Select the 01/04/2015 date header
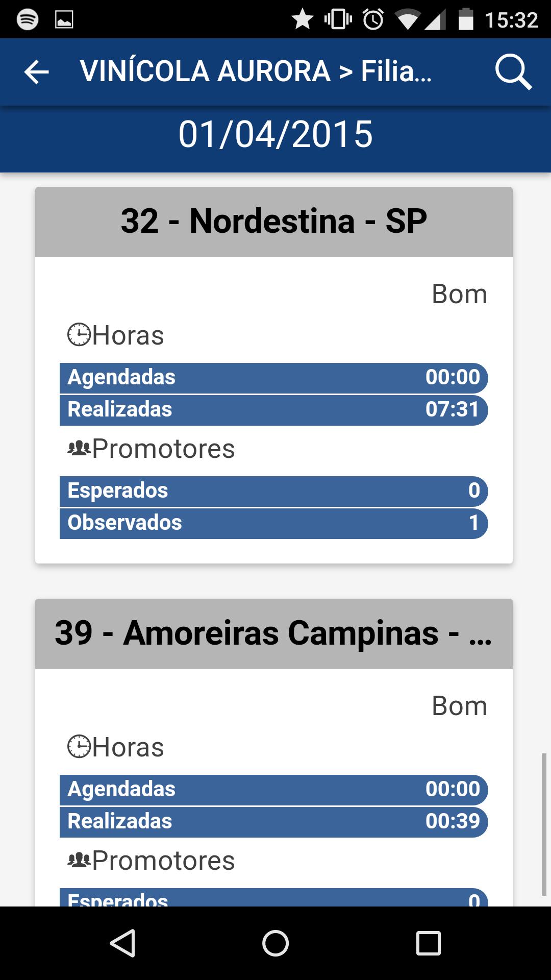The width and height of the screenshot is (551, 980). 275,135
